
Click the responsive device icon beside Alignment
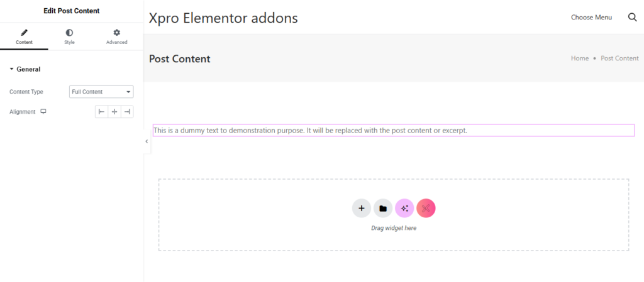coord(43,112)
